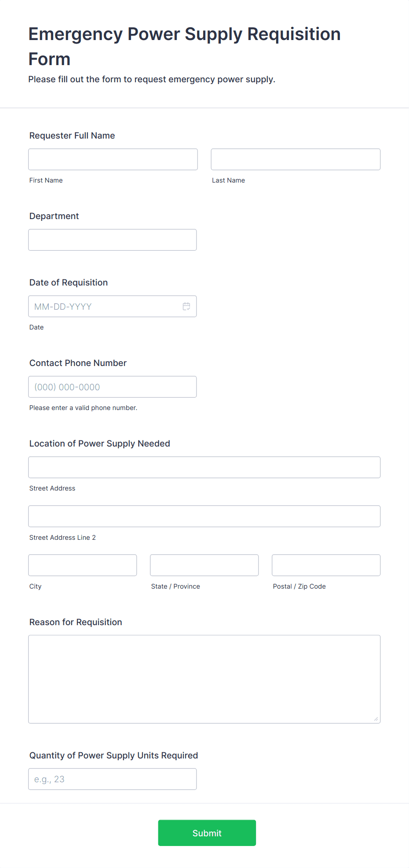
Task: Click the text area resize handle
Action: click(376, 719)
